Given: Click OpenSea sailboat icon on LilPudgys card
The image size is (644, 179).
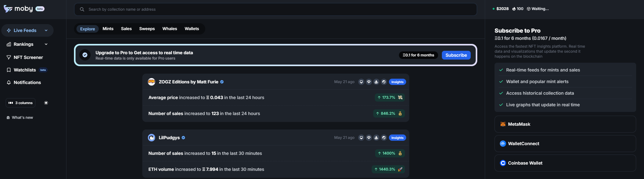Looking at the screenshot, I should [376, 138].
